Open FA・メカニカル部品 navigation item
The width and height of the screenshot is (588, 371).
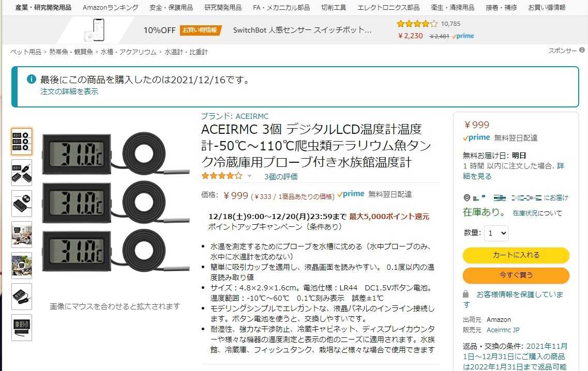[x=281, y=8]
